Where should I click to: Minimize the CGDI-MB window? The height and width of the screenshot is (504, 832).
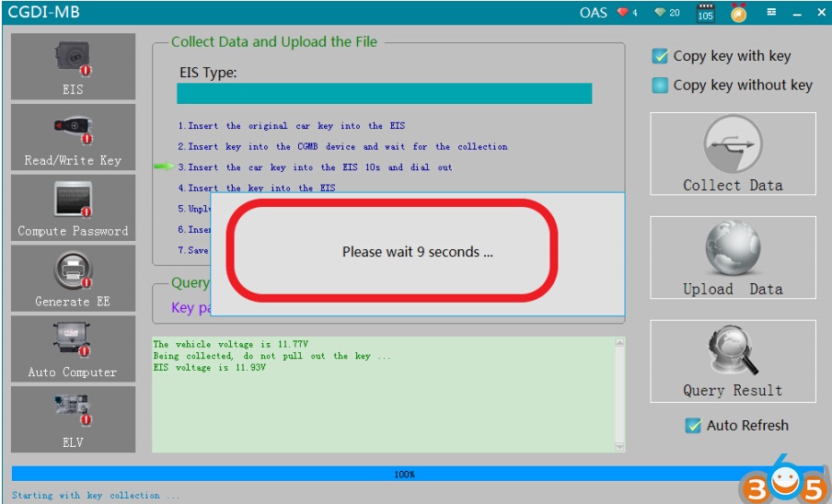[x=797, y=13]
